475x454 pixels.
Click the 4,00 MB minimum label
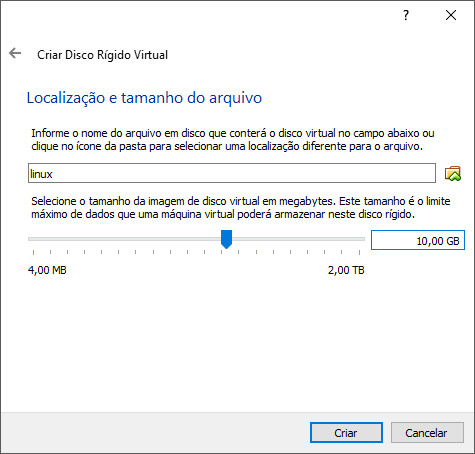pos(47,270)
